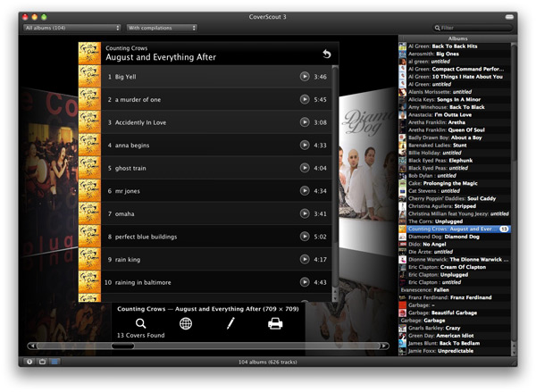Open the globe web search icon

[x=186, y=323]
